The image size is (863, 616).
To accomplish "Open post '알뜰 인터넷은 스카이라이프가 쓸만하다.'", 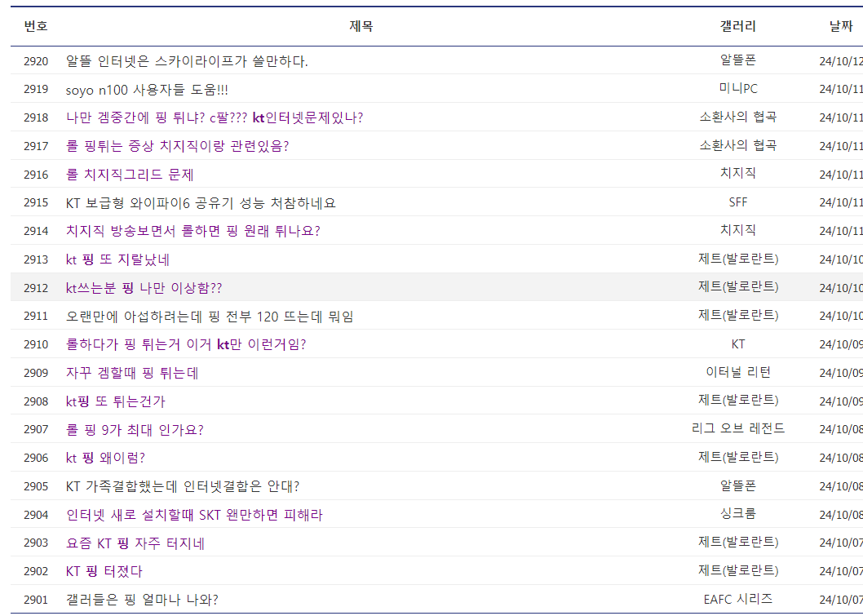I will click(187, 61).
